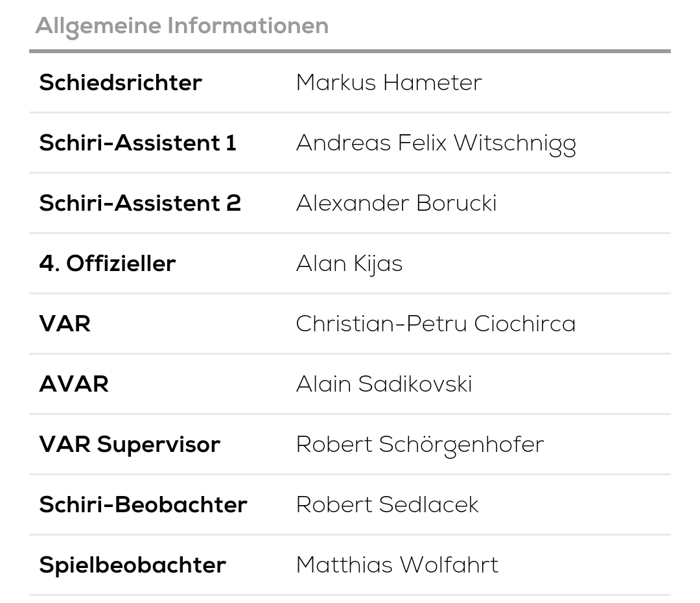Click the Spielbeobachter row label

pos(132,565)
